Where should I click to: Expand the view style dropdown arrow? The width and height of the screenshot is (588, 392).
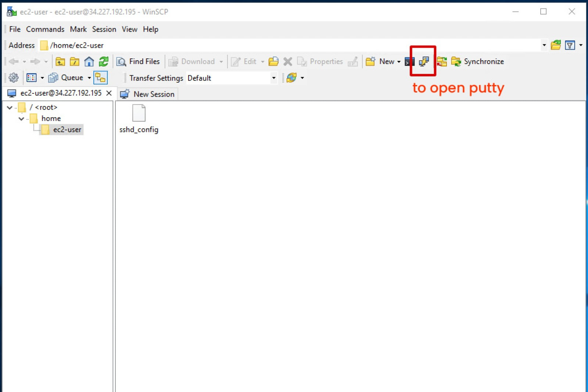pos(42,78)
